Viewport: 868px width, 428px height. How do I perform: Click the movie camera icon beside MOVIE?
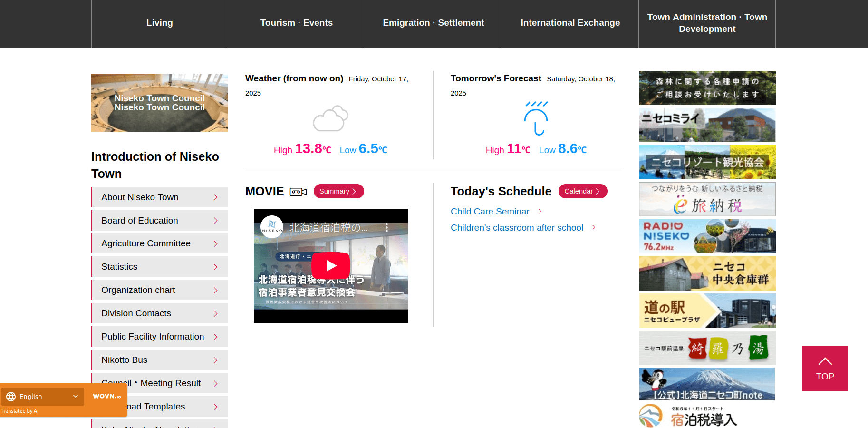point(298,192)
